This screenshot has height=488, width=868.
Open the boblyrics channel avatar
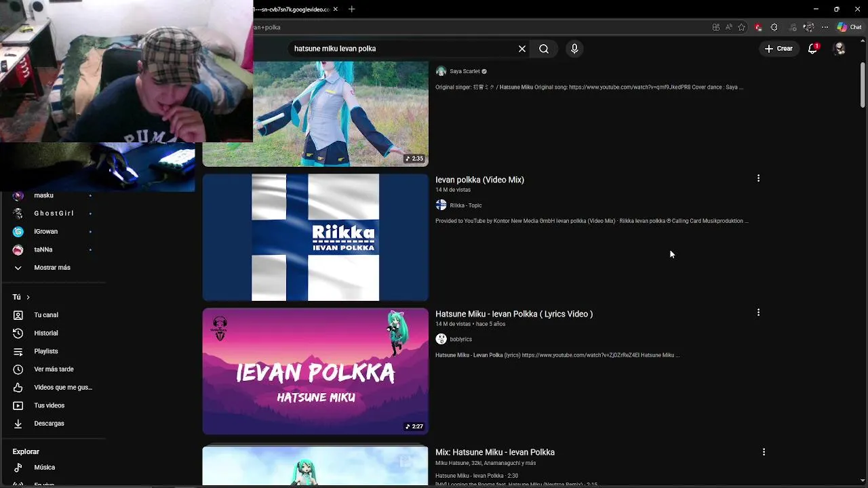click(441, 339)
